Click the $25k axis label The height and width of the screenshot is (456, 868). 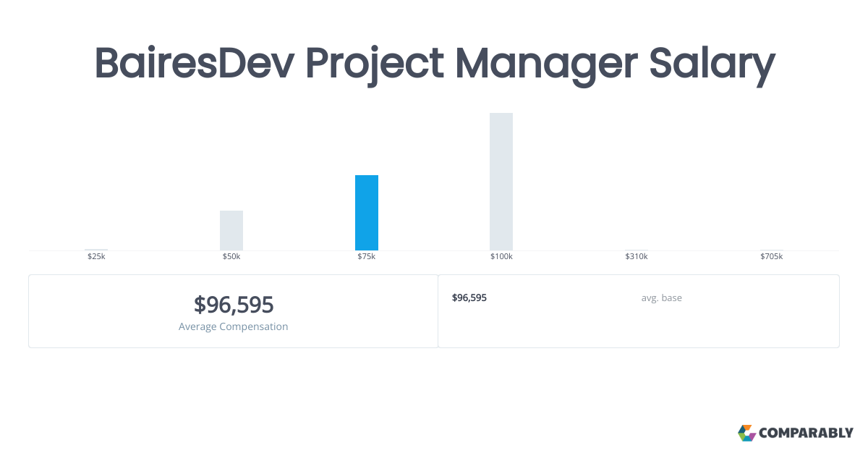[x=96, y=256]
